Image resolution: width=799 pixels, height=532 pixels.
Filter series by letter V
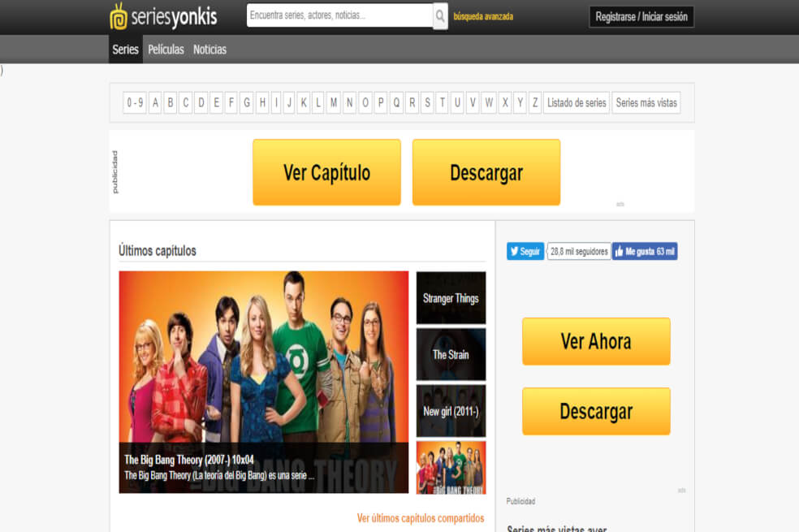click(473, 103)
